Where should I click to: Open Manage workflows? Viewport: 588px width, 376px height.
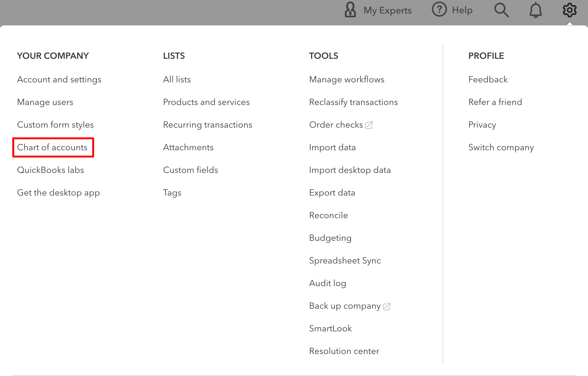coord(347,80)
